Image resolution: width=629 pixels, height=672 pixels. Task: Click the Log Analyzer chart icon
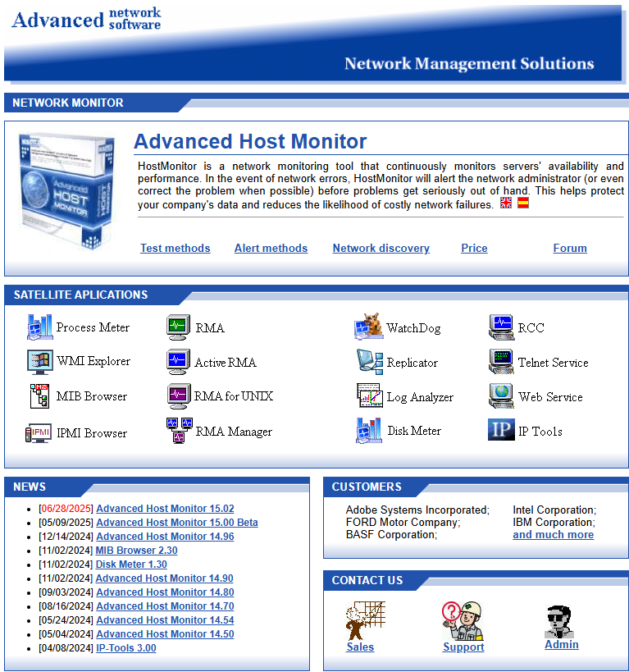pos(369,395)
